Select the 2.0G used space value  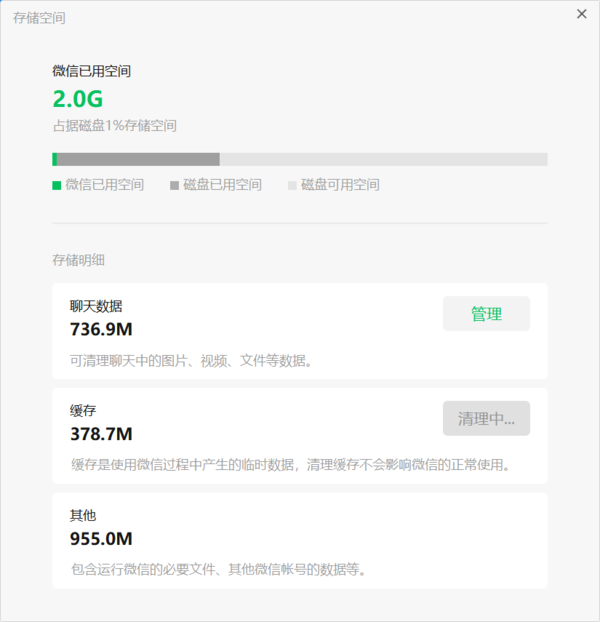[x=78, y=99]
